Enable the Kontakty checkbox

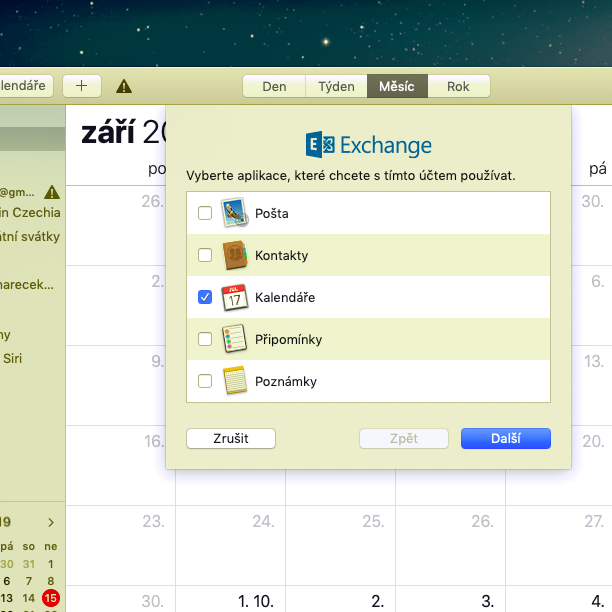tap(205, 255)
